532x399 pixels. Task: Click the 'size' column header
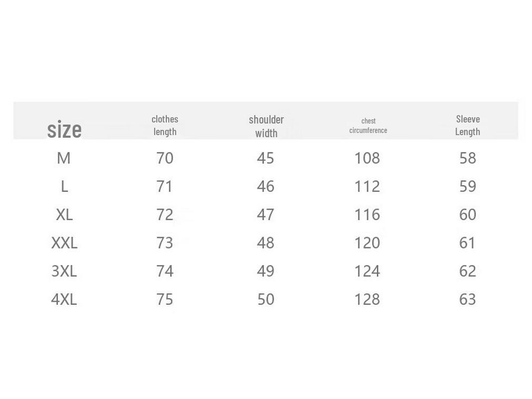[64, 129]
